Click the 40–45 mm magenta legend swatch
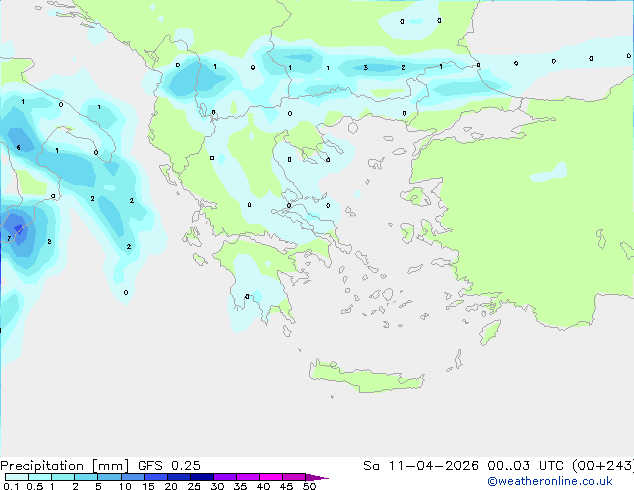The height and width of the screenshot is (490, 634). click(x=271, y=477)
